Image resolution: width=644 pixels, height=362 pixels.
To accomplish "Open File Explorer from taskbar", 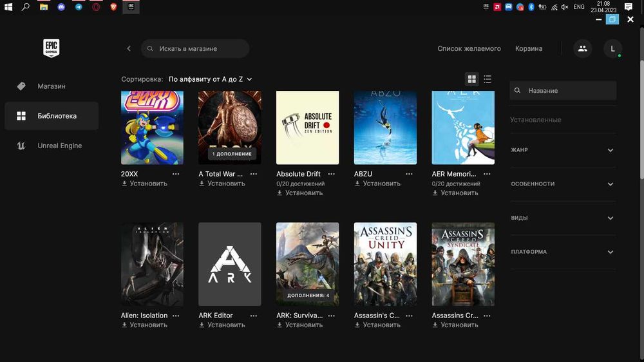I will (44, 7).
